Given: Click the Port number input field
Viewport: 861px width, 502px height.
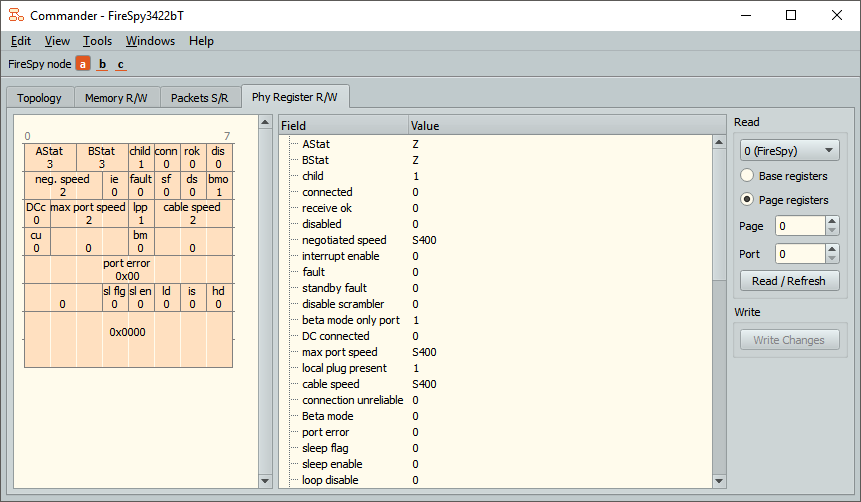Looking at the screenshot, I should click(800, 254).
